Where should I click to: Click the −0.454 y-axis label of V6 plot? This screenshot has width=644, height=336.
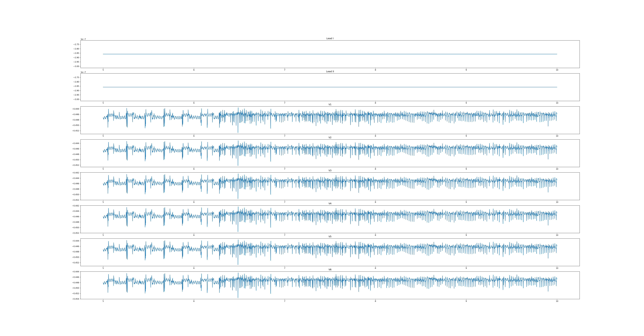tap(75, 299)
